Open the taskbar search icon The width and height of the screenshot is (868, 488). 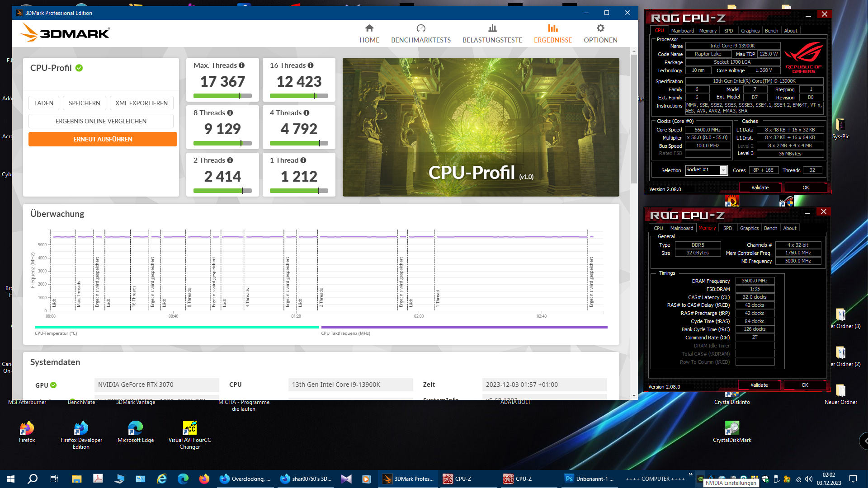33,479
